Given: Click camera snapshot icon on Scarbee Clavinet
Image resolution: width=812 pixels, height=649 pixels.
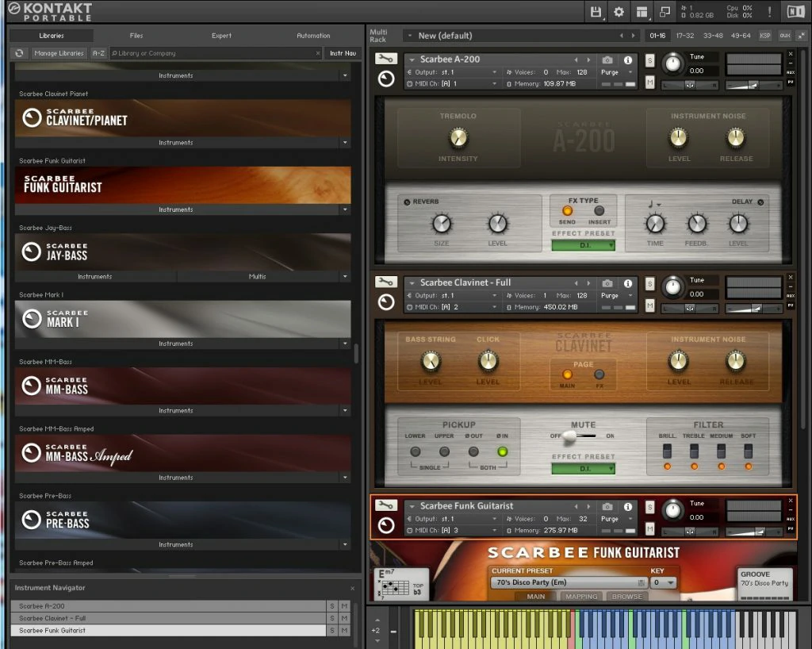Looking at the screenshot, I should [607, 283].
